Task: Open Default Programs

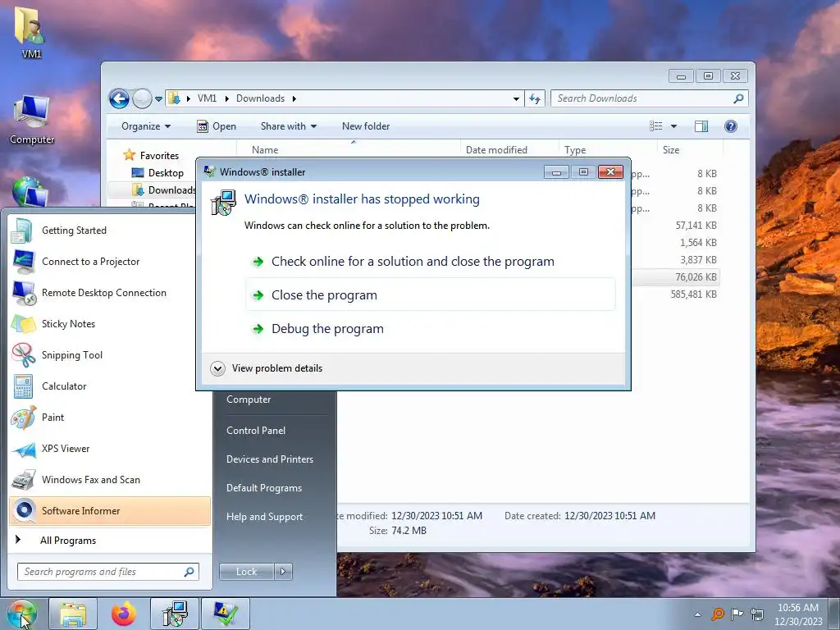Action: [x=264, y=488]
